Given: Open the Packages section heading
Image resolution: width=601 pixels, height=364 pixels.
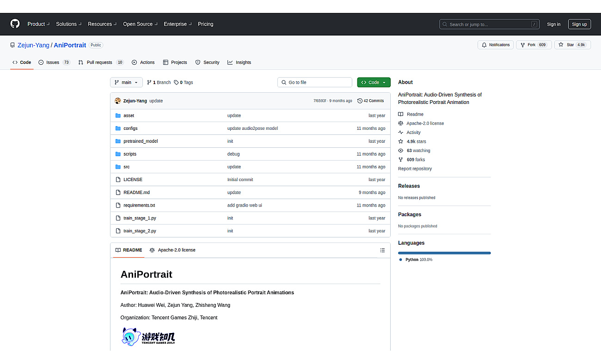Looking at the screenshot, I should pos(410,214).
